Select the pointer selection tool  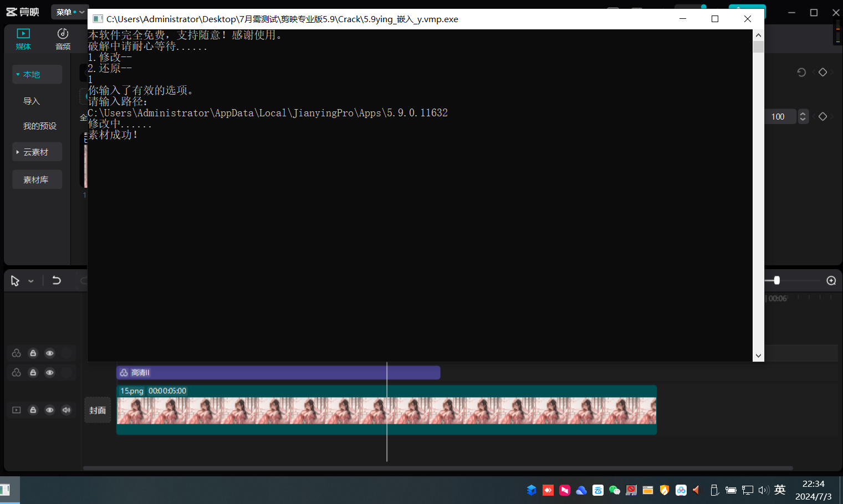tap(15, 281)
